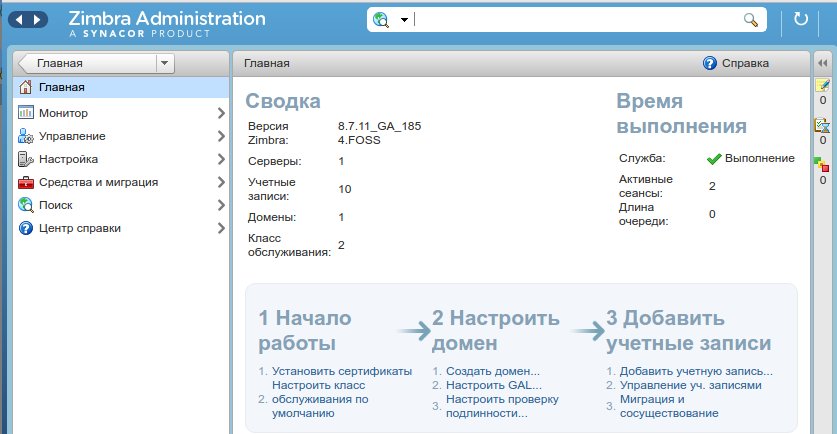Expand the Центр справки chevron

[221, 228]
